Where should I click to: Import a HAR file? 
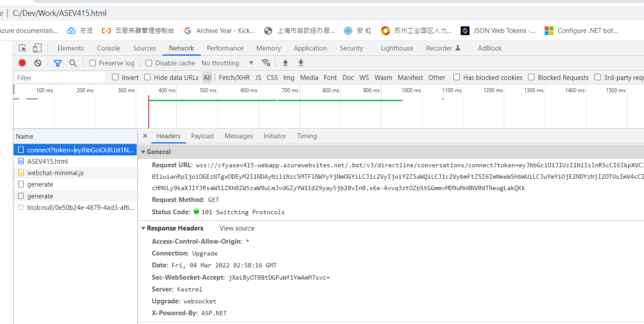(285, 63)
